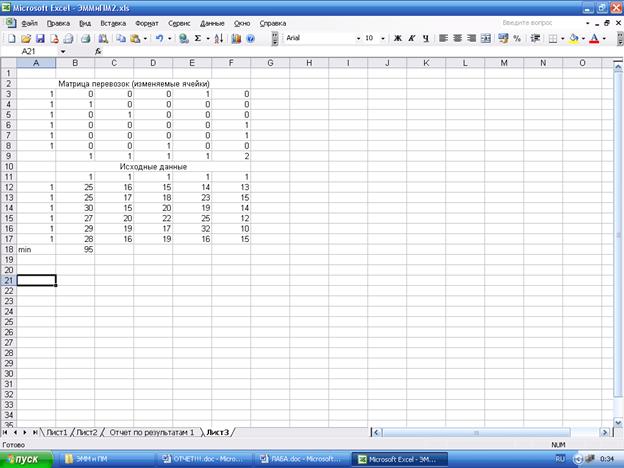Image resolution: width=624 pixels, height=468 pixels.
Task: Sort ascending with the A-Z icon
Action: click(x=218, y=39)
